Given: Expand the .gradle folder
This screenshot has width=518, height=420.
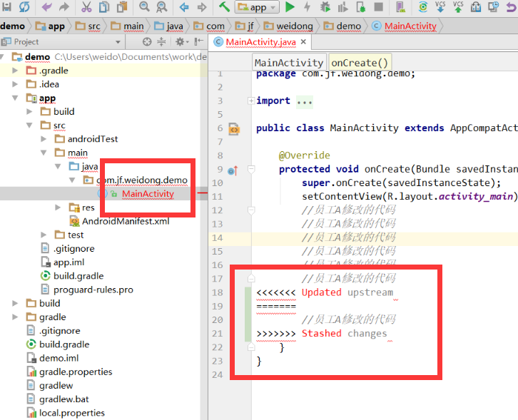Looking at the screenshot, I should coord(15,71).
